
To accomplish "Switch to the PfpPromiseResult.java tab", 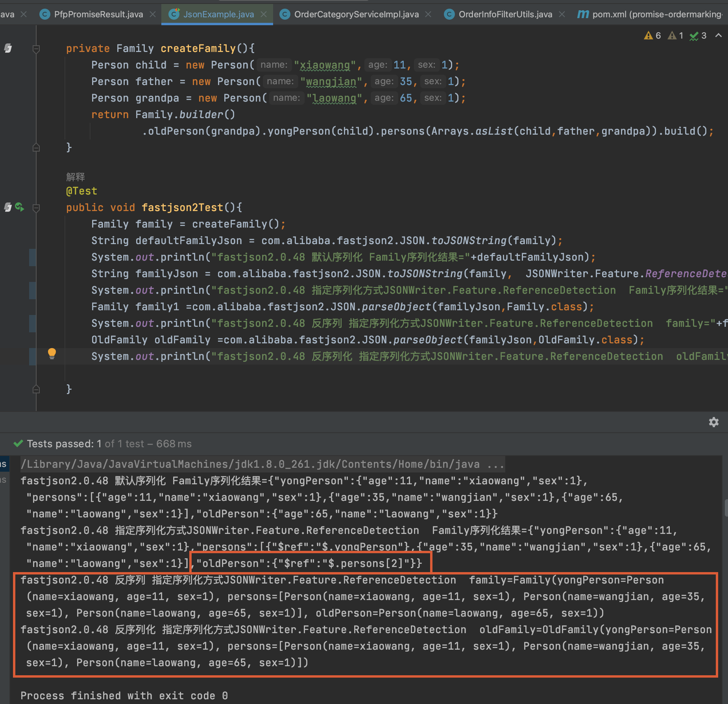I will tap(98, 14).
